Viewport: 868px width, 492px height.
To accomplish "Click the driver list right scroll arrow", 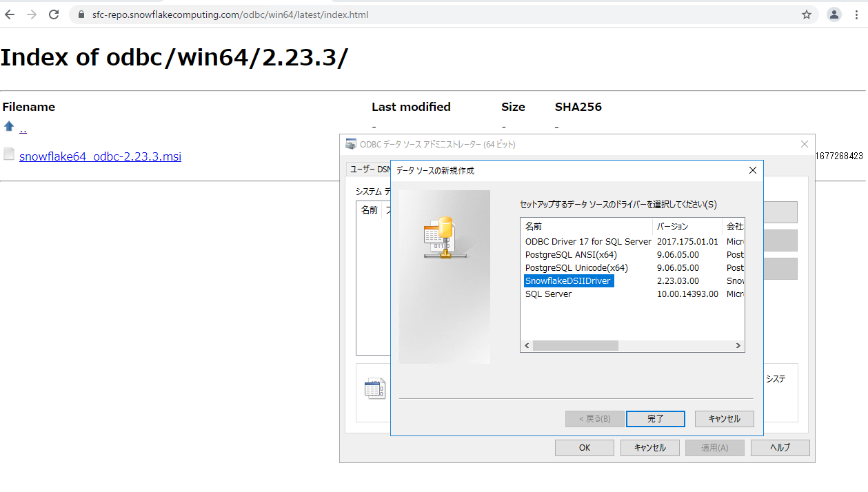I will coord(738,346).
